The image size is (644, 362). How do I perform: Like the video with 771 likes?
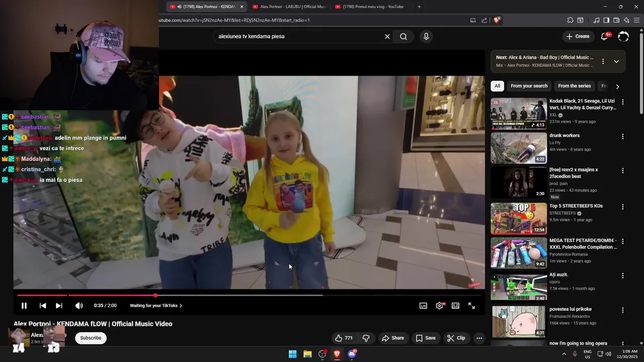(x=344, y=338)
